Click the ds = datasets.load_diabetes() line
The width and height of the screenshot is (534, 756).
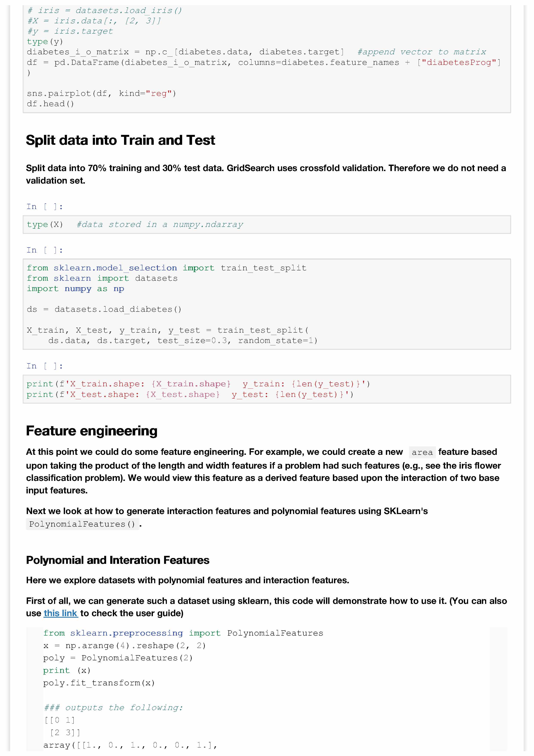coord(104,310)
